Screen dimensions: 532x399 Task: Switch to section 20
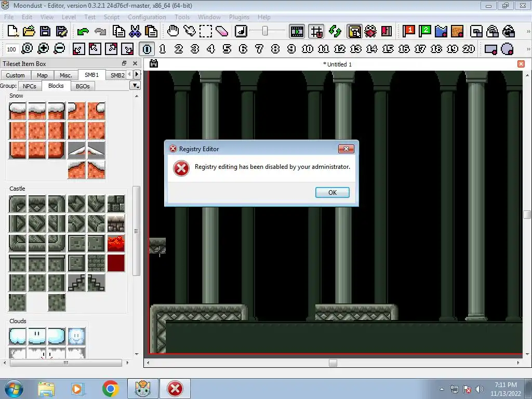point(469,49)
